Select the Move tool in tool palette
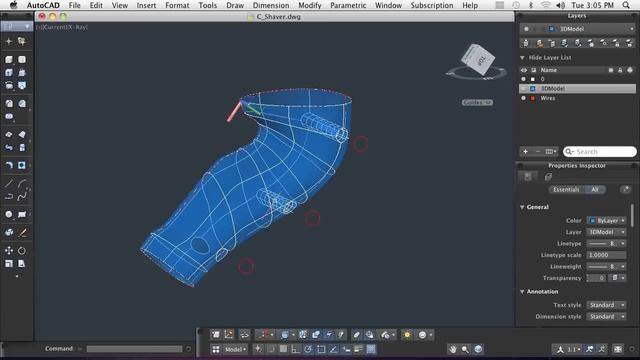640x360 pixels. pos(9,250)
